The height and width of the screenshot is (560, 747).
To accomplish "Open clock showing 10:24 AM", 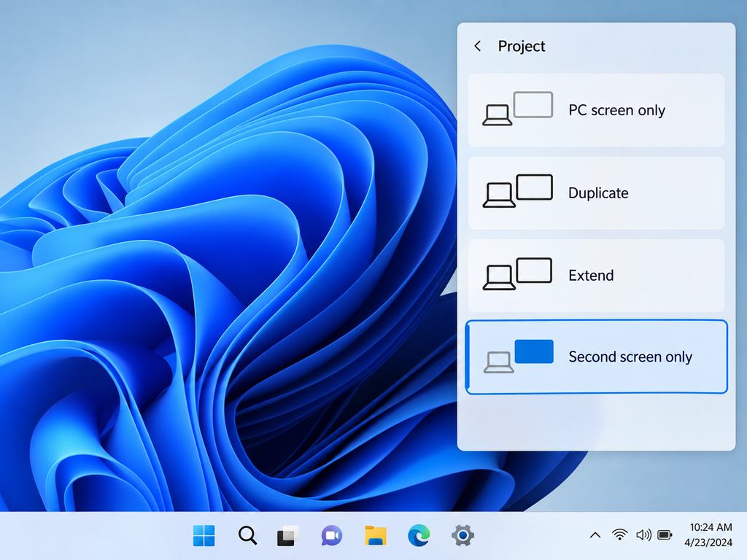I will click(711, 527).
